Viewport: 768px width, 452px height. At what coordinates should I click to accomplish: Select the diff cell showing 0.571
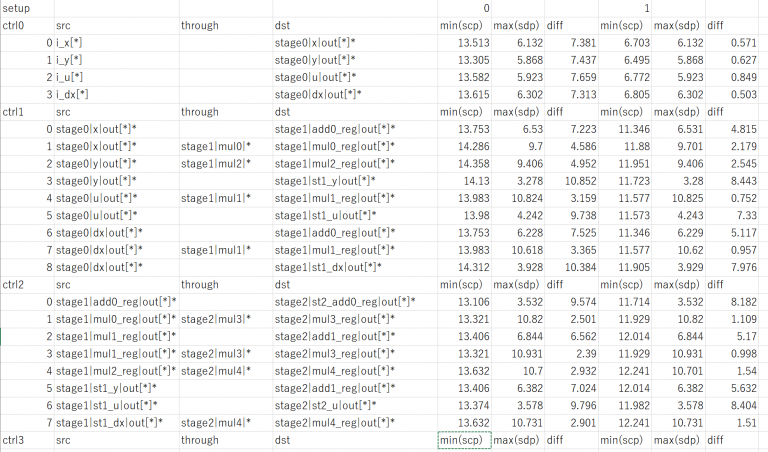(x=737, y=43)
